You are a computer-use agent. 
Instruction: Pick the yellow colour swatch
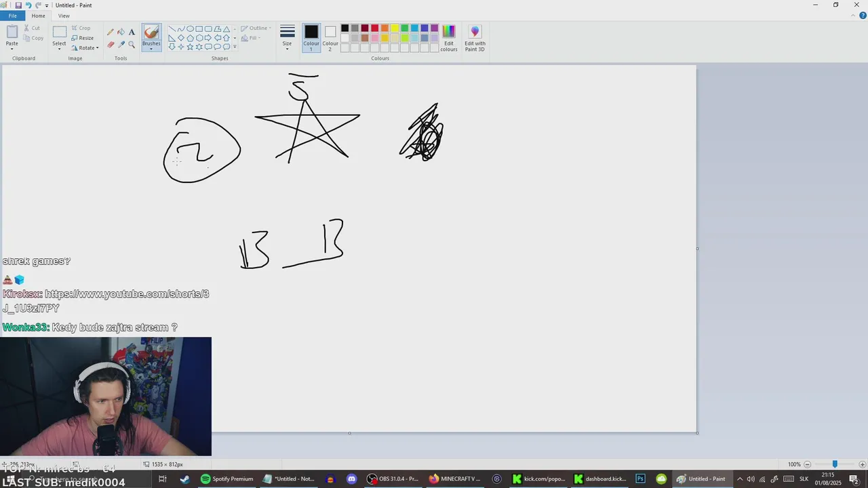coord(395,28)
